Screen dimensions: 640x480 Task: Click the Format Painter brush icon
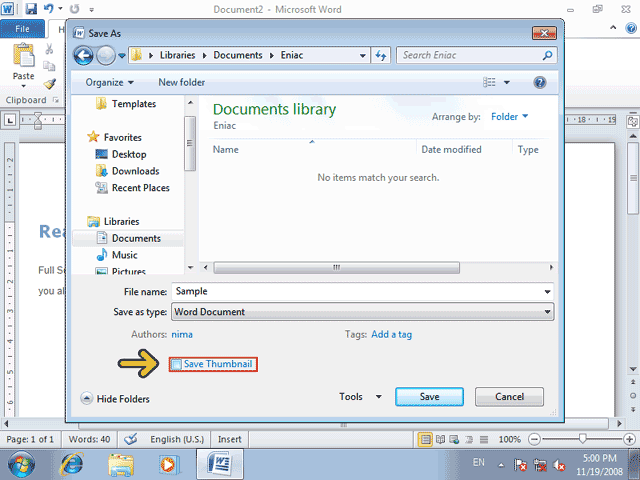click(x=49, y=84)
